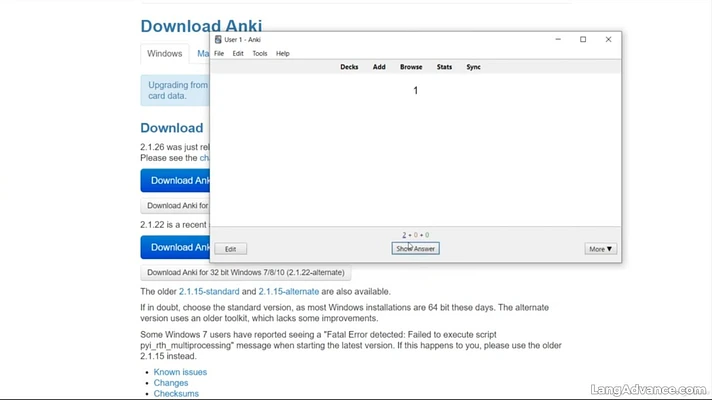Open the Tools menu in Anki

(260, 54)
